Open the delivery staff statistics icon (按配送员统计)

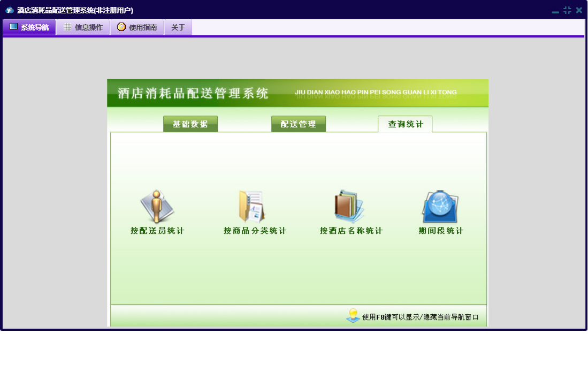[157, 207]
